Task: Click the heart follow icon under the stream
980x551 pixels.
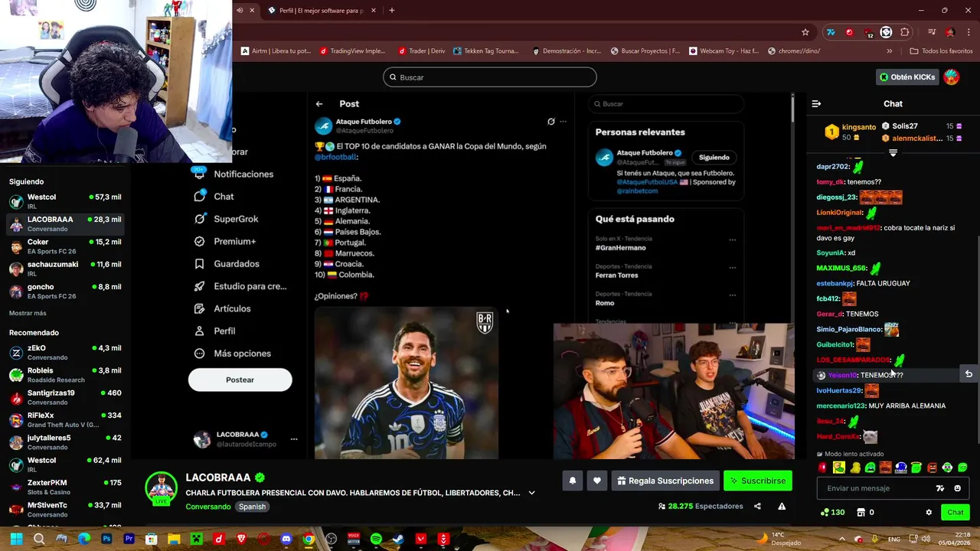Action: (597, 481)
